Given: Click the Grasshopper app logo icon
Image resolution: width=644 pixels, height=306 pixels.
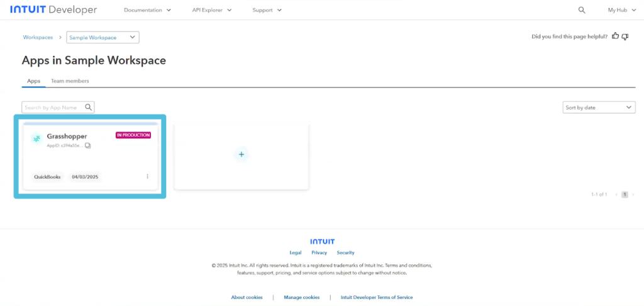Looking at the screenshot, I should (36, 139).
